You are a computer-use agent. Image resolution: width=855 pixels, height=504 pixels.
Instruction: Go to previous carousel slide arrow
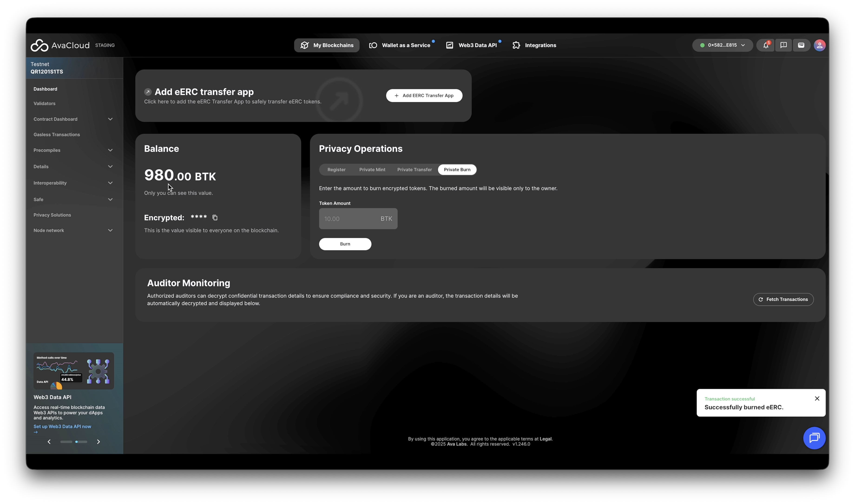pyautogui.click(x=49, y=442)
